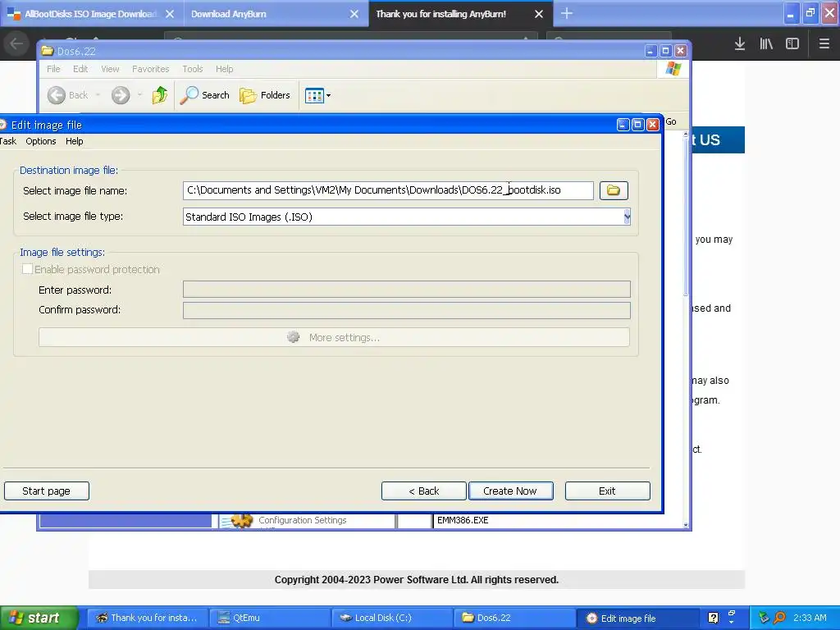The width and height of the screenshot is (840, 630).
Task: Switch to Local Disk (C:) taskbar item
Action: 391,618
